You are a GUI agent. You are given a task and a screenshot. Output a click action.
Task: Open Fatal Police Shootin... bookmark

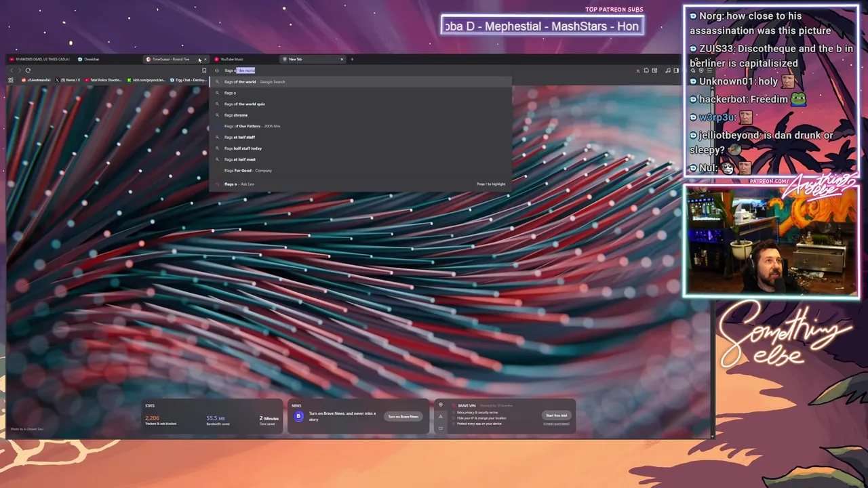[x=104, y=80]
